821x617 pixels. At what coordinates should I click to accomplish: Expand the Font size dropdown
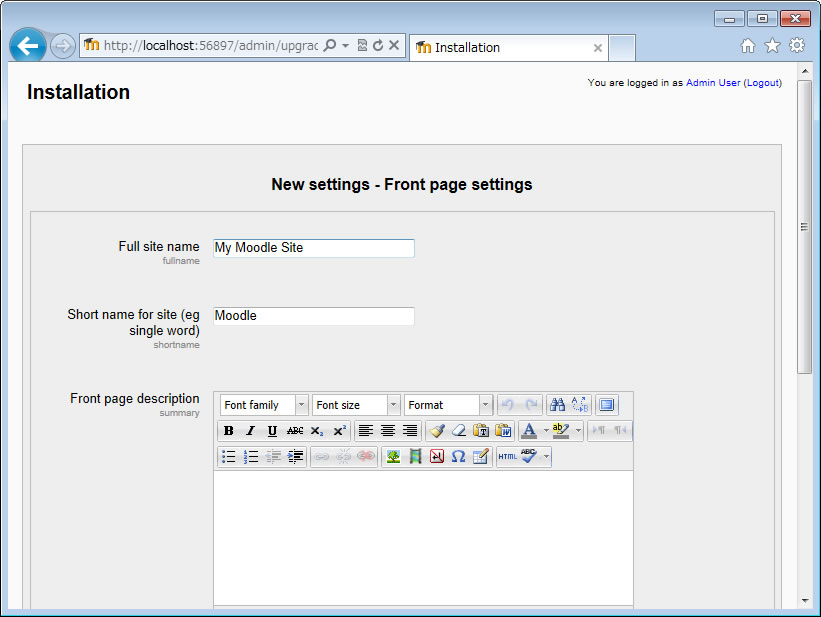(356, 405)
